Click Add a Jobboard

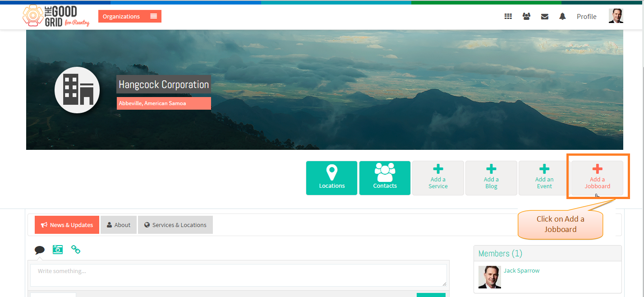pyautogui.click(x=598, y=178)
